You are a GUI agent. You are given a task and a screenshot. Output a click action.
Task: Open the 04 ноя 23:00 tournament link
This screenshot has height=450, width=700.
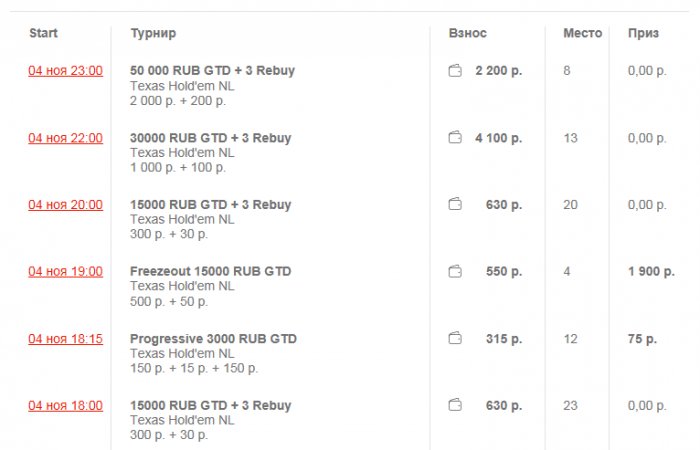click(x=65, y=71)
